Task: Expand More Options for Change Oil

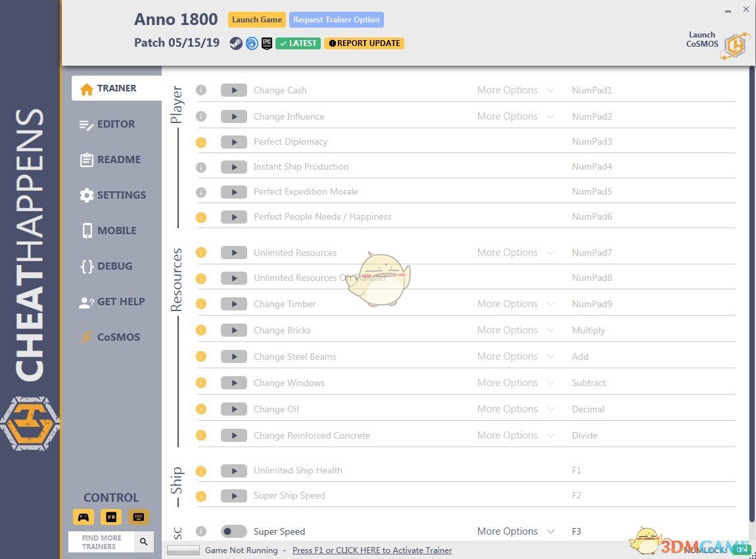Action: [515, 409]
